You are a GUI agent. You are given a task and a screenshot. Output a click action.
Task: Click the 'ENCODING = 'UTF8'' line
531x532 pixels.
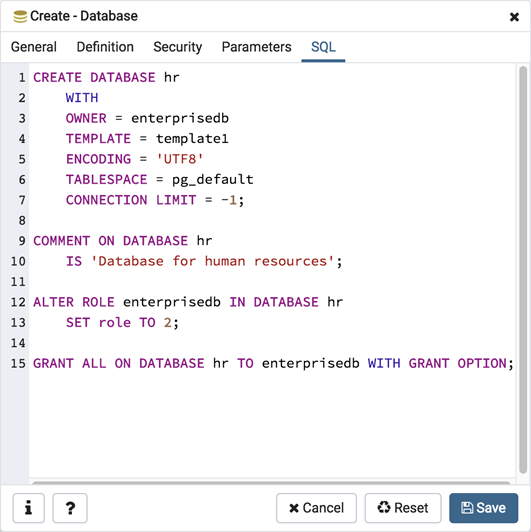[135, 159]
